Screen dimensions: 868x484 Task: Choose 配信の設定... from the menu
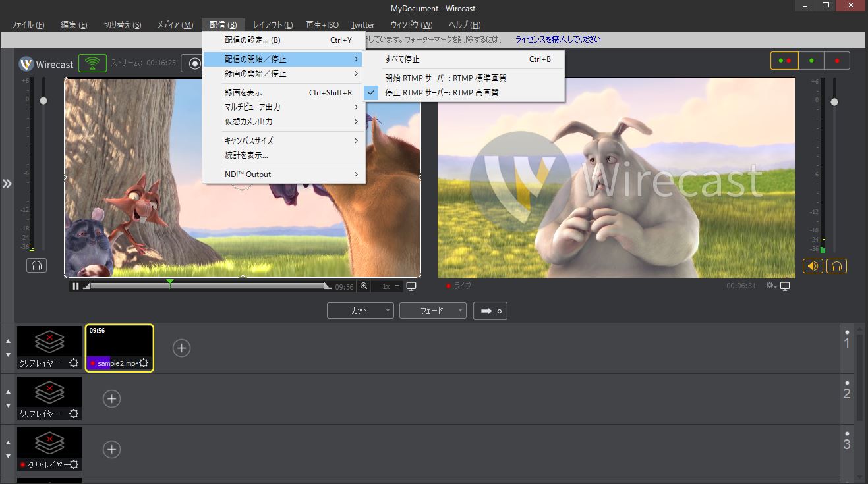[283, 40]
